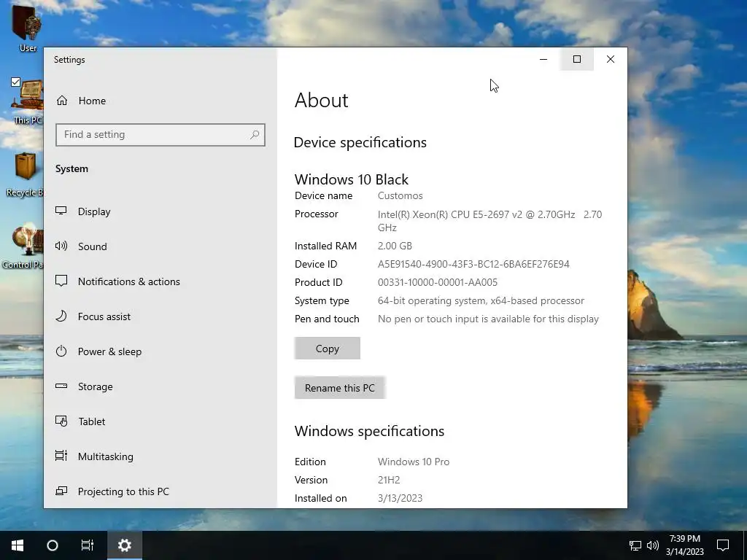The height and width of the screenshot is (560, 747).
Task: Click the Notifications speech bubble icon
Action: pyautogui.click(x=61, y=281)
